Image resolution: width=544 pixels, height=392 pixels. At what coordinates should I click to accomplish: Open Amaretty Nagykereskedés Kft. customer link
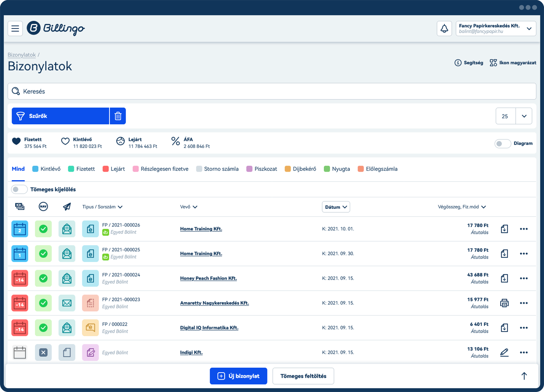coord(214,303)
